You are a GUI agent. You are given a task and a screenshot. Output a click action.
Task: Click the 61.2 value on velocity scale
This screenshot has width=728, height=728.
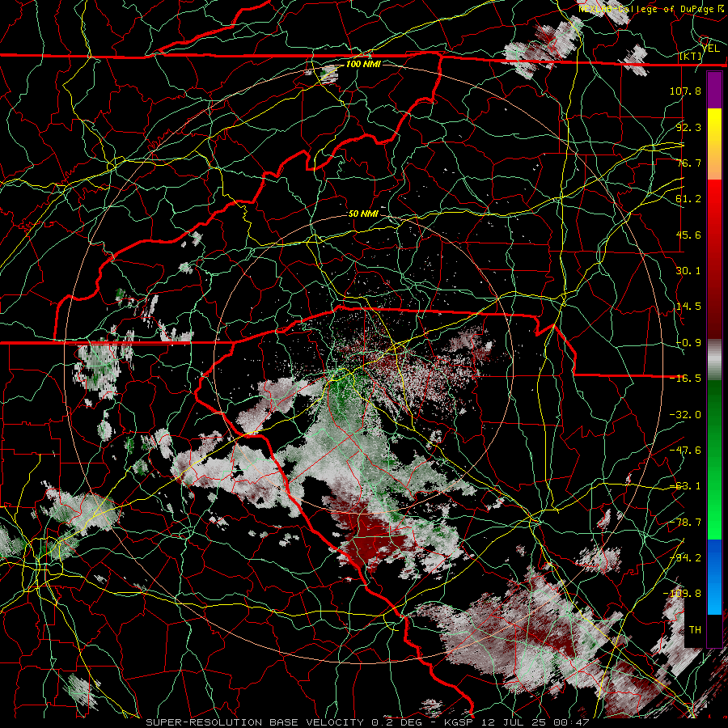(x=688, y=199)
